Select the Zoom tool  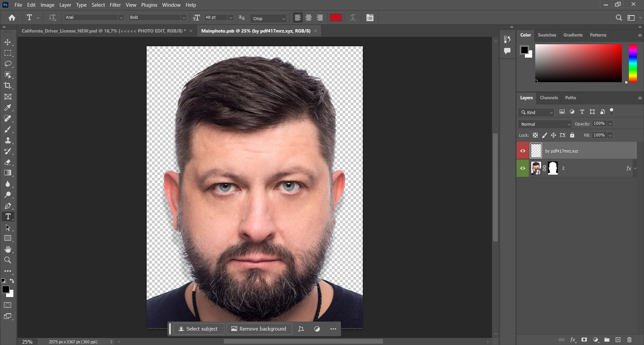[x=8, y=260]
